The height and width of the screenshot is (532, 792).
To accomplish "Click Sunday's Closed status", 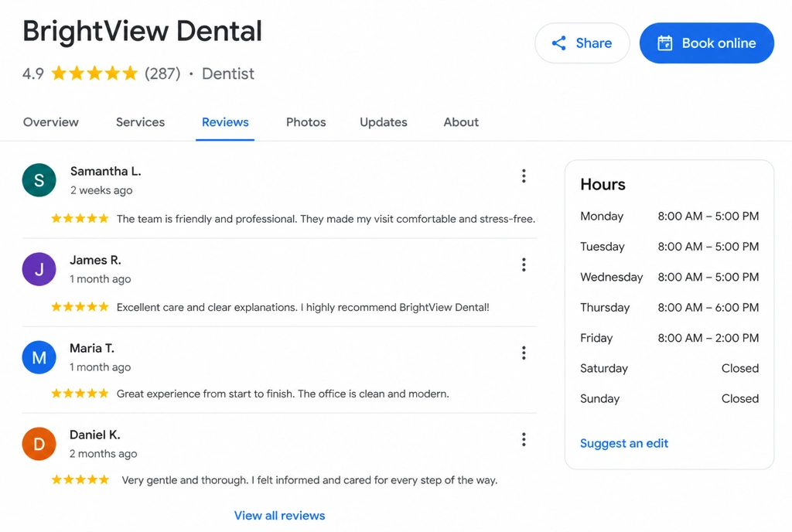I will [740, 398].
